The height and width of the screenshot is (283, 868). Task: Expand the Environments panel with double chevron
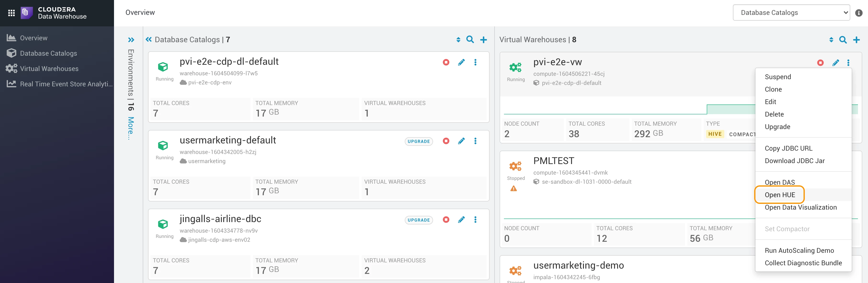[131, 40]
